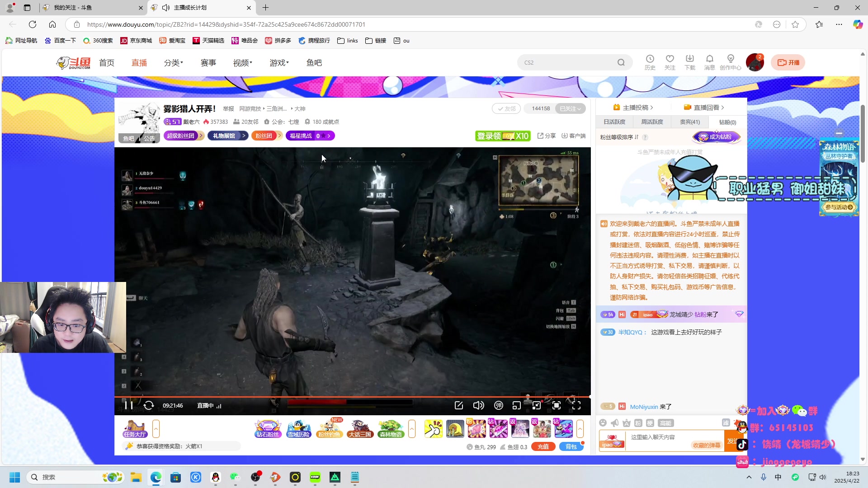Reload the stream with the refresh icon

point(149,405)
